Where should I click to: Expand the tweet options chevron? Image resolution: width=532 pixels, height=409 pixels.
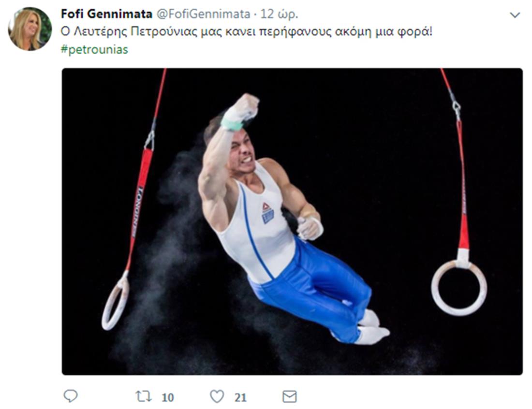pyautogui.click(x=515, y=15)
